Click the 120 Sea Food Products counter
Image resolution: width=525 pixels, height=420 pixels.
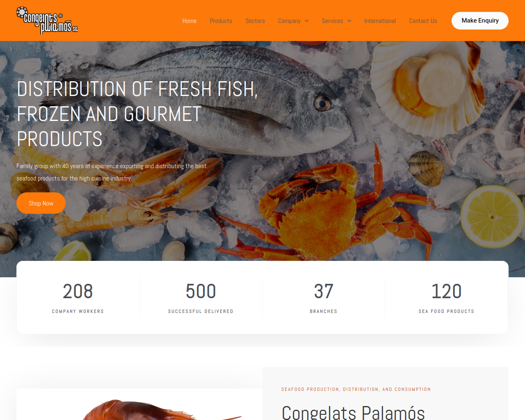pos(446,297)
